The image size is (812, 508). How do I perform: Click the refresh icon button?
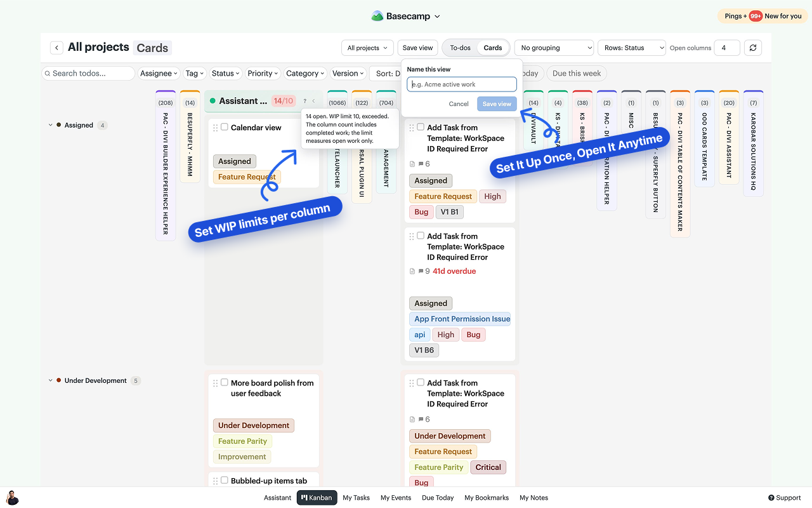point(753,48)
